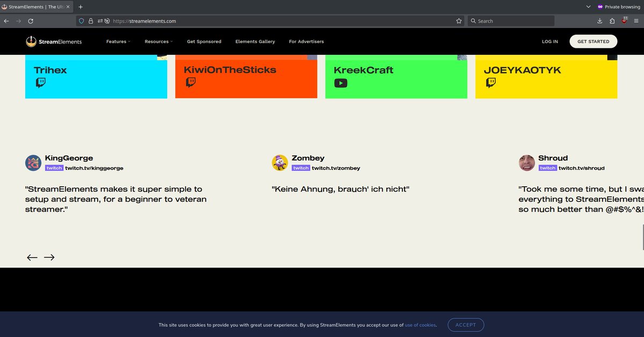Viewport: 644px width, 337px height.
Task: Open the use of cookies link
Action: pos(420,325)
